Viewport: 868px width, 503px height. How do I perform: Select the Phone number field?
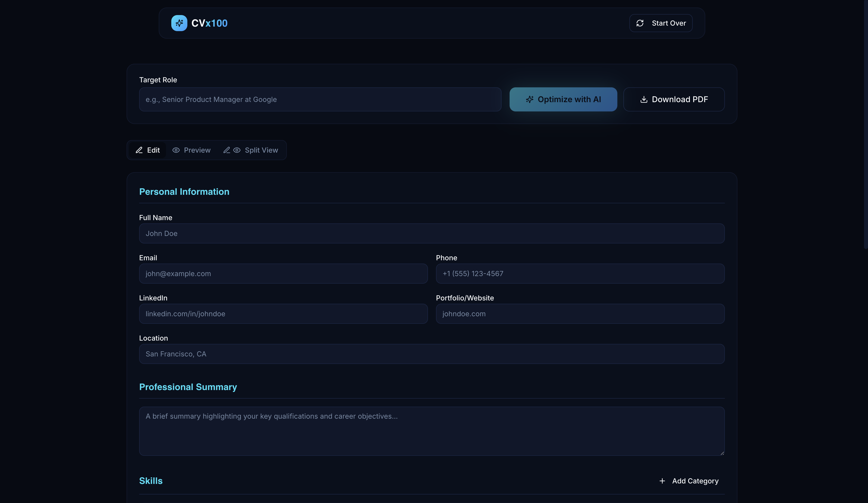pos(580,274)
